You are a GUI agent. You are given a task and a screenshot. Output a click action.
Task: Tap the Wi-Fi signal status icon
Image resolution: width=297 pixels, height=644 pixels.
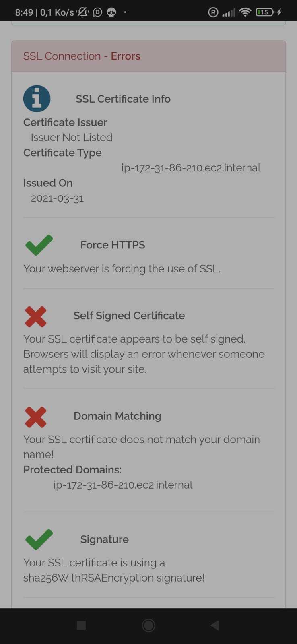(245, 12)
